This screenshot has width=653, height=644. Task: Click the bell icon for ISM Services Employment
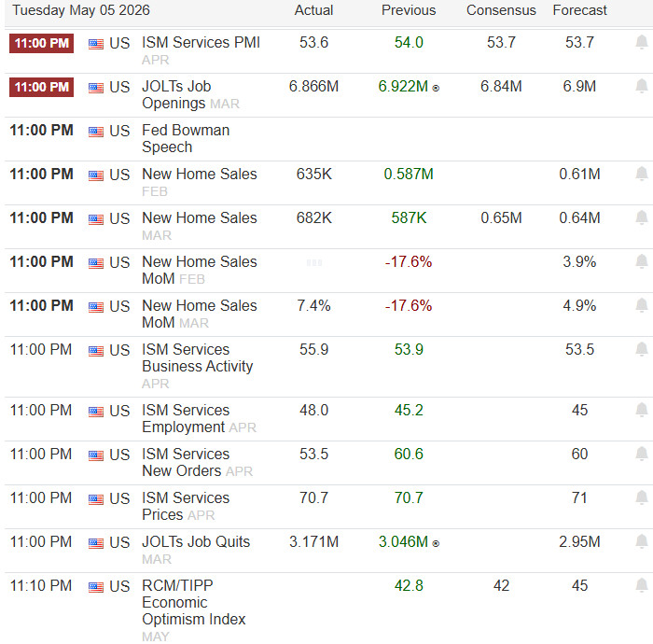642,410
